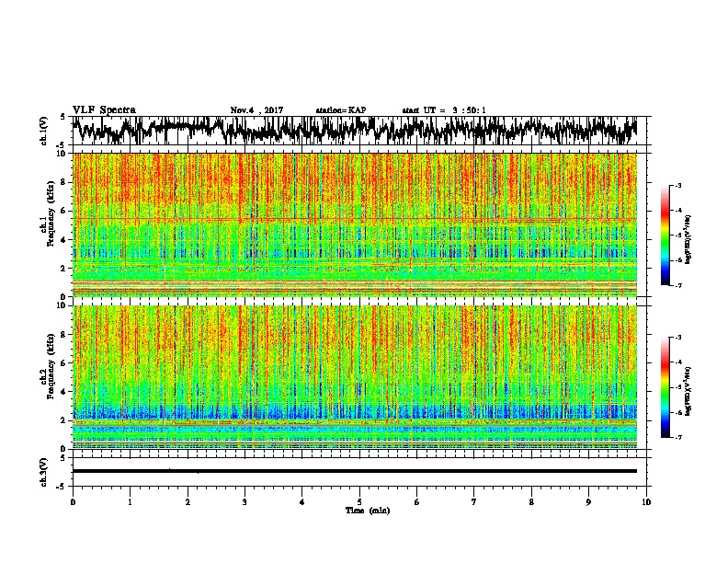Click the '-3' label on ch.1 color bar
Viewport: 728px width, 563px height.
677,185
